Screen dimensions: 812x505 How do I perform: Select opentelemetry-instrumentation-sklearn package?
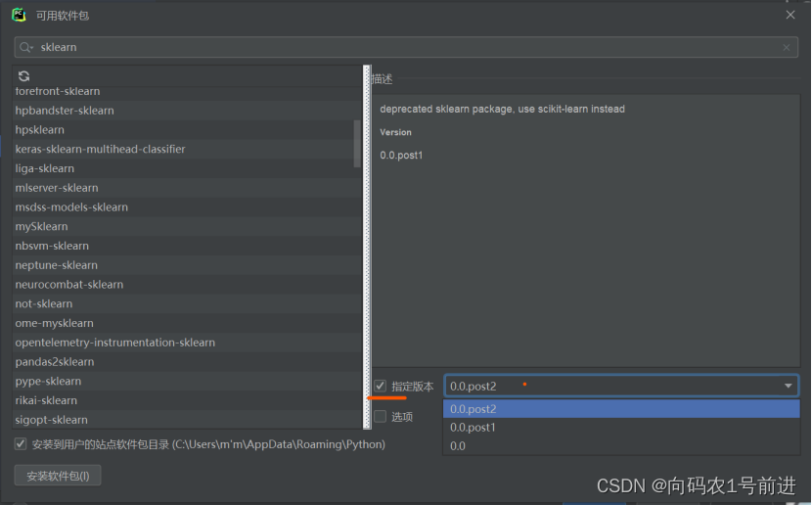click(187, 343)
